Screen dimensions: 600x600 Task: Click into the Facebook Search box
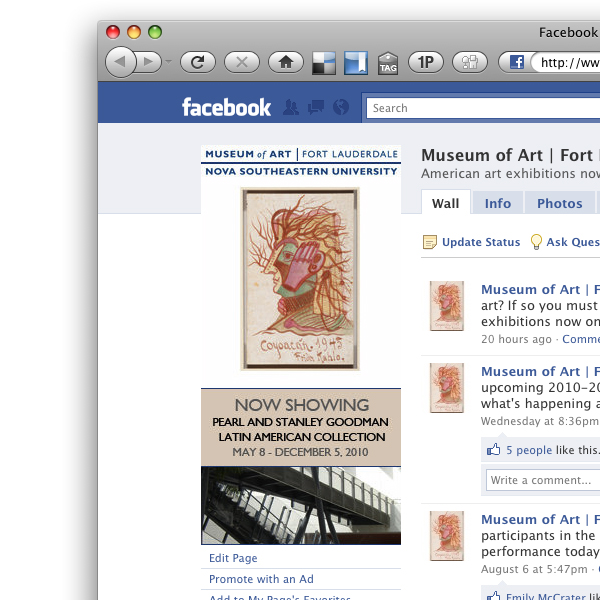click(x=483, y=108)
